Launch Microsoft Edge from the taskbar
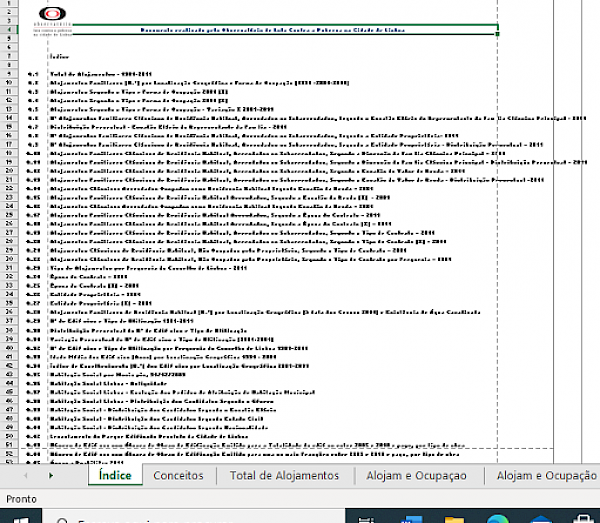 point(497,519)
